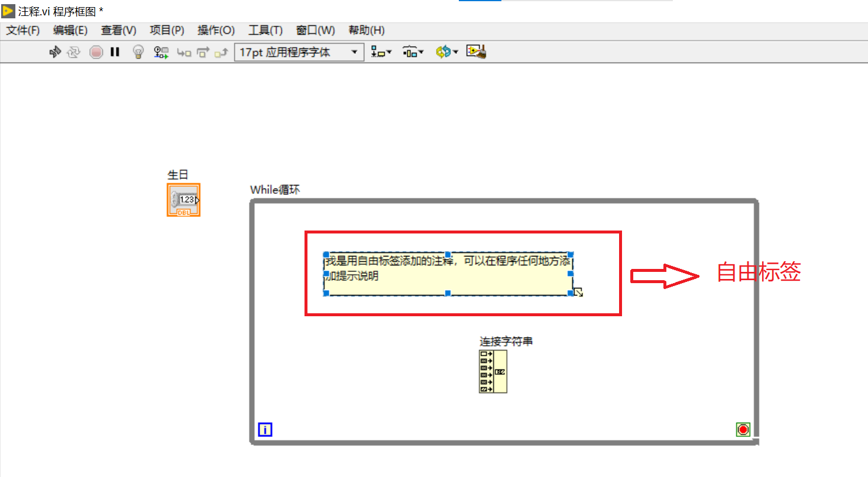The width and height of the screenshot is (868, 477).
Task: Click the Pause button
Action: coord(115,52)
